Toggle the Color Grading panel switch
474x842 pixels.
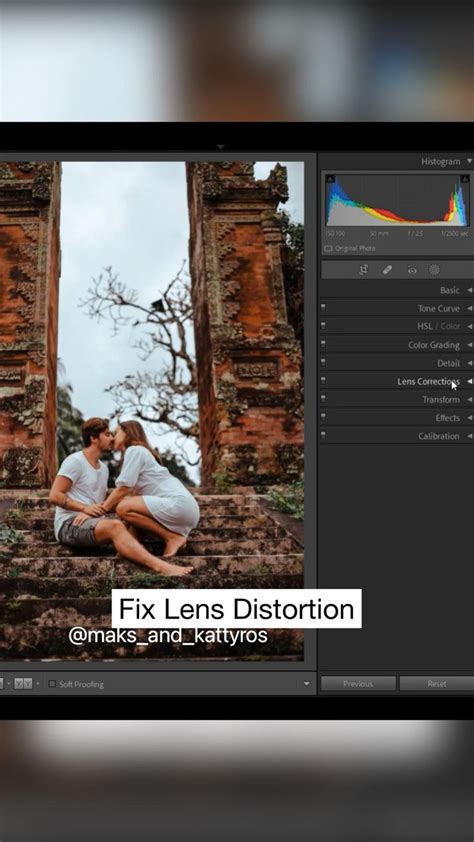coord(323,344)
